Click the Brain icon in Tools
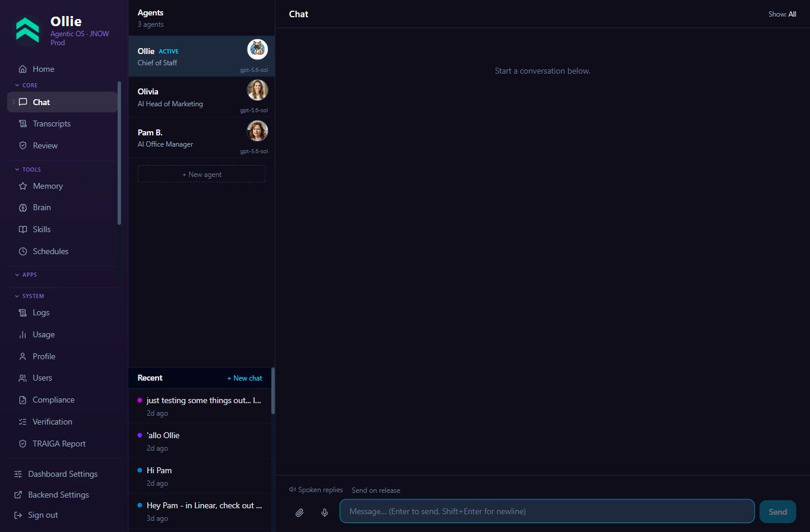Image resolution: width=810 pixels, height=532 pixels. coord(23,207)
